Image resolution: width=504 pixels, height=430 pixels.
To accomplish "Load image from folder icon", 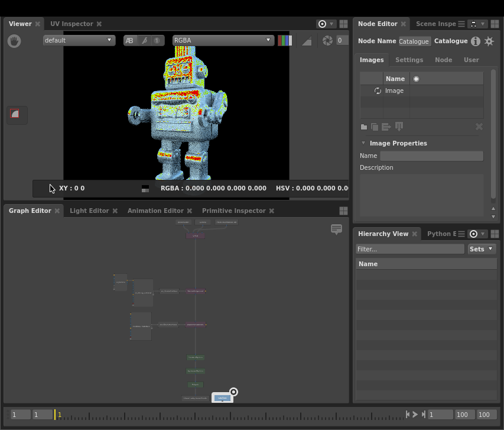I will [x=364, y=127].
